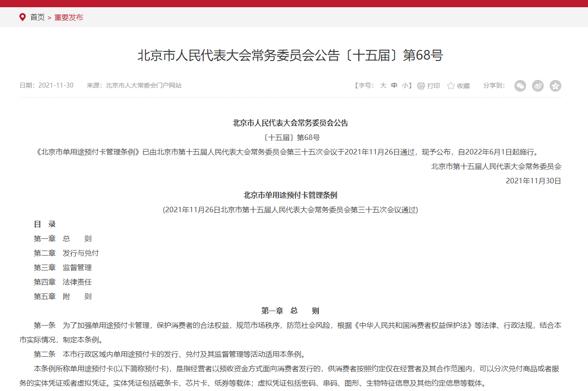Set font size to 小
Screen dimensions: 588x391
[x=405, y=85]
